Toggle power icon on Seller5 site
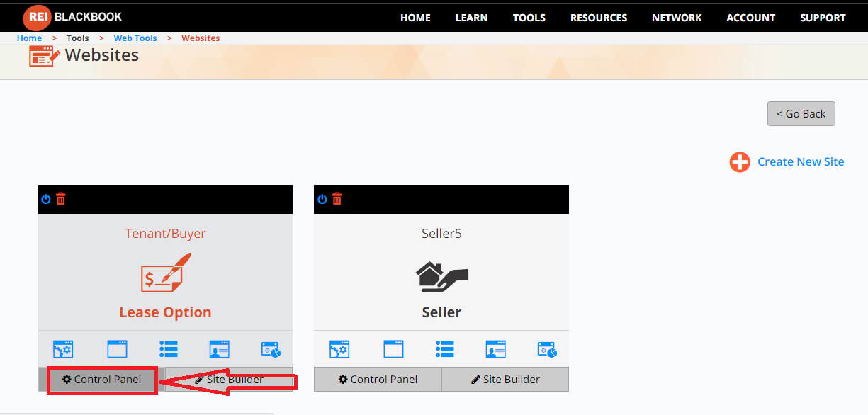868x415 pixels. (322, 199)
